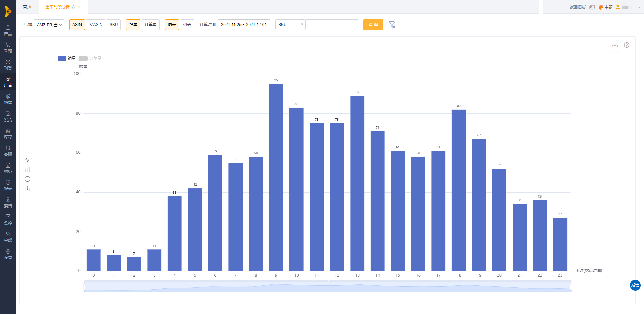The height and width of the screenshot is (314, 644).
Task: Click the hour 4 bar labeled 38
Action: point(174,234)
